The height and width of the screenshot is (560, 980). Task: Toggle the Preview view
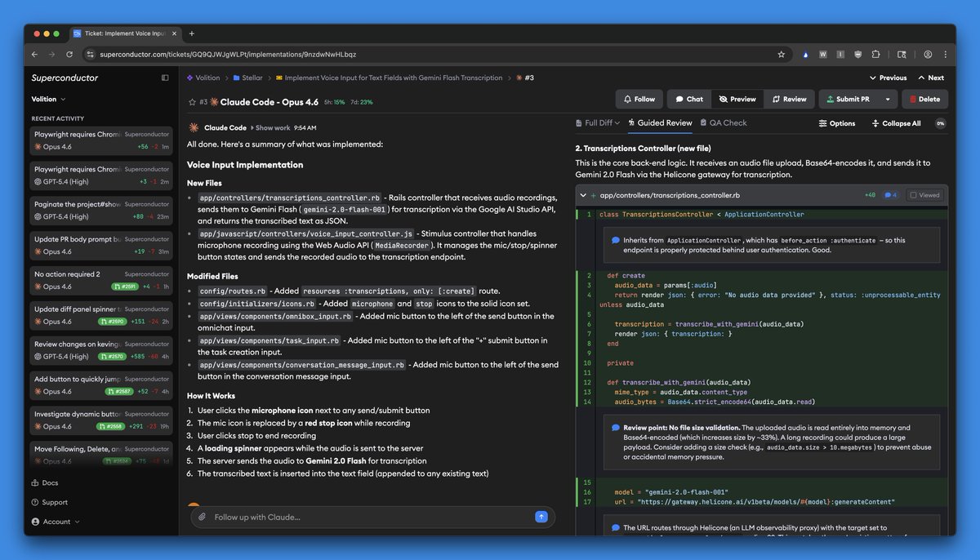[737, 99]
